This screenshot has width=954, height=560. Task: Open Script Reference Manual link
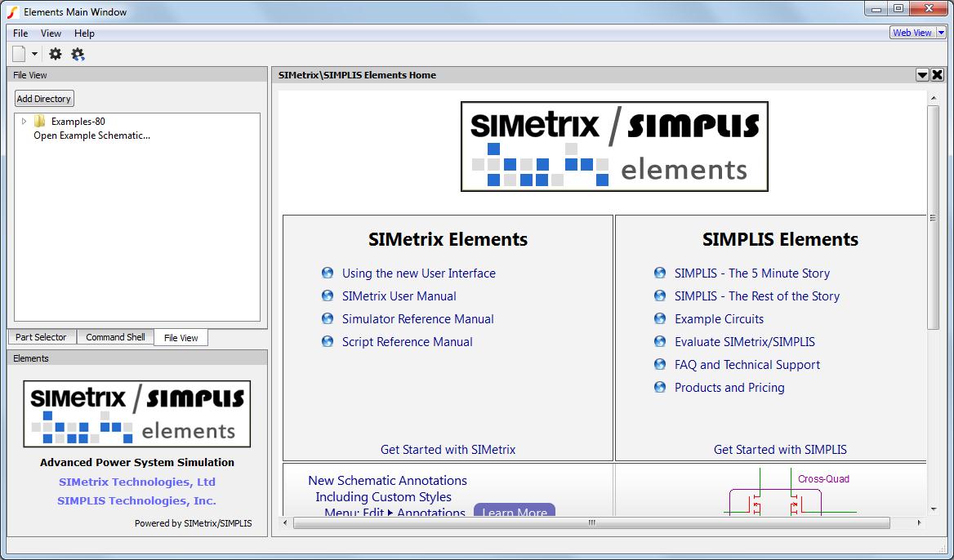[407, 342]
